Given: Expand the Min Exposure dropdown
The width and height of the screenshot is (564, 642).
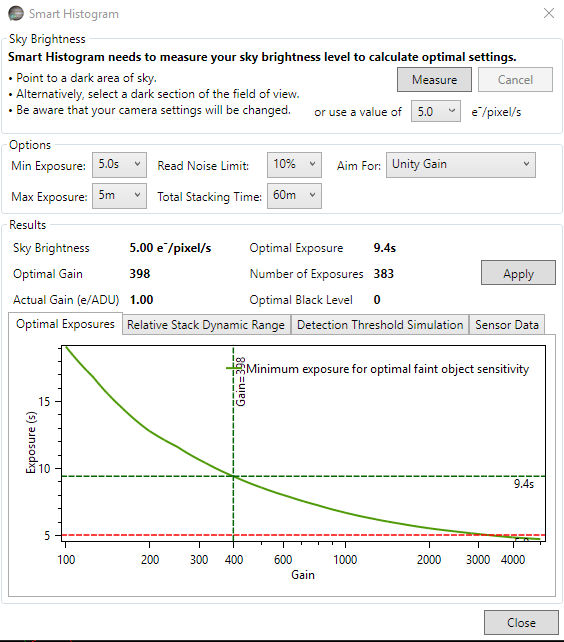Looking at the screenshot, I should 119,165.
